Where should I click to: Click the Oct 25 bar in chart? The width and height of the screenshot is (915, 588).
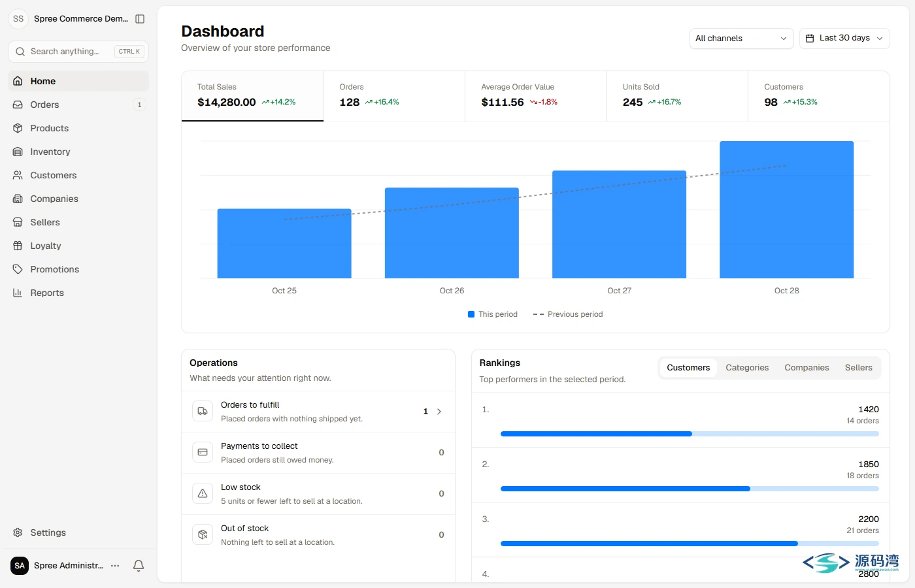(x=284, y=244)
